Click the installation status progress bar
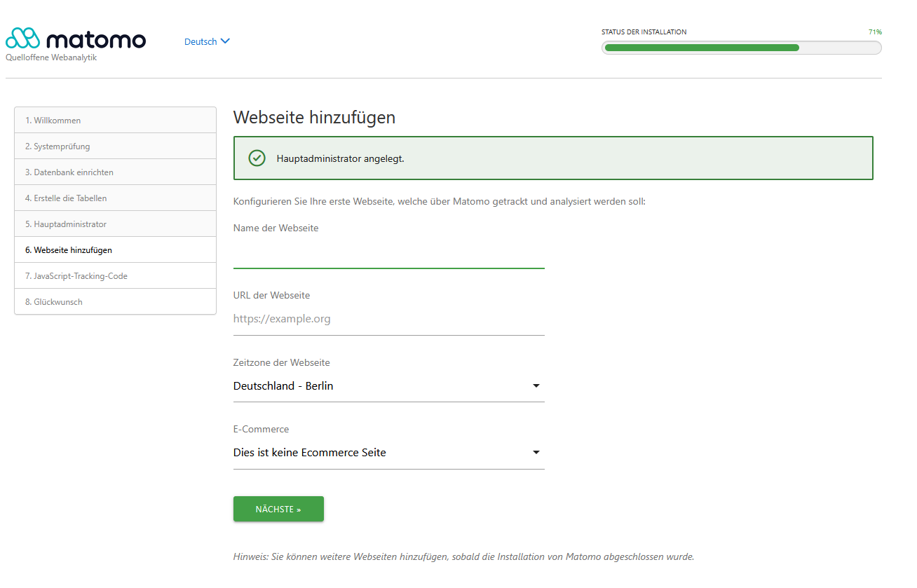 click(741, 48)
